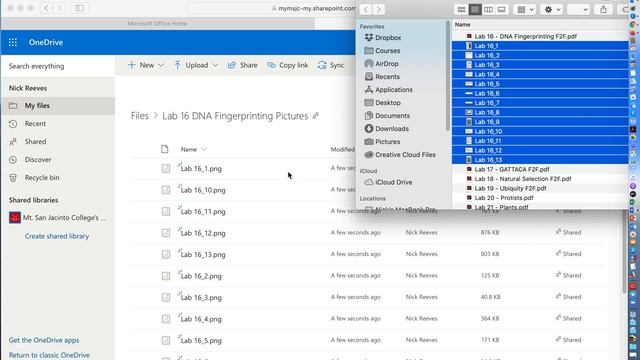Screen dimensions: 640x360
Task: Switch Finder to column view
Action: click(488, 9)
